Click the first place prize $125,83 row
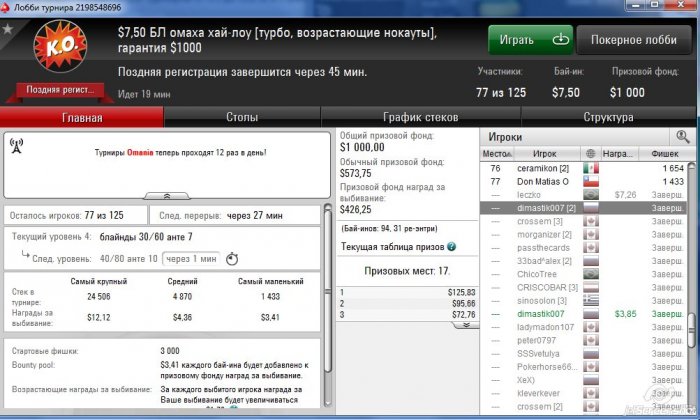Image resolution: width=700 pixels, height=420 pixels. 407,292
